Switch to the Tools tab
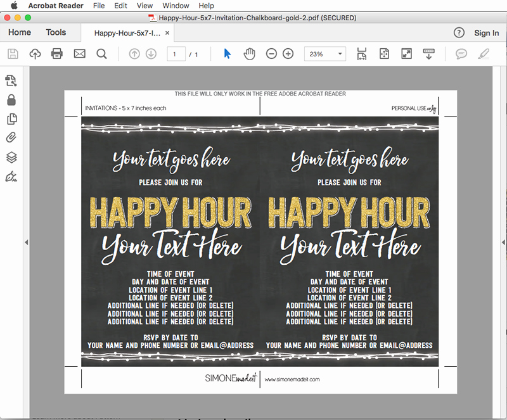 tap(56, 32)
